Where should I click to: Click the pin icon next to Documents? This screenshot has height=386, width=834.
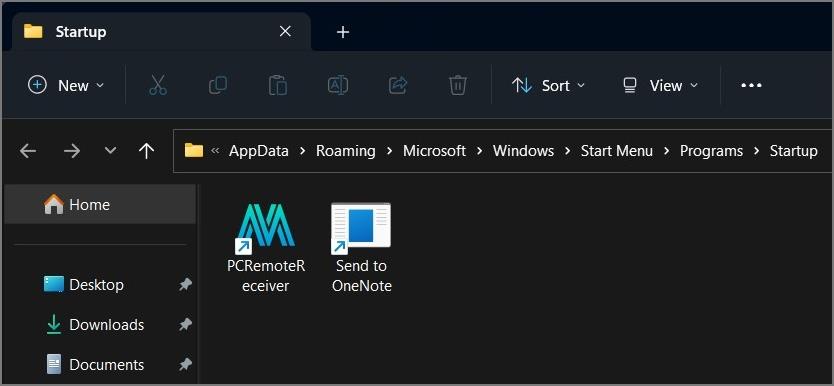[185, 365]
